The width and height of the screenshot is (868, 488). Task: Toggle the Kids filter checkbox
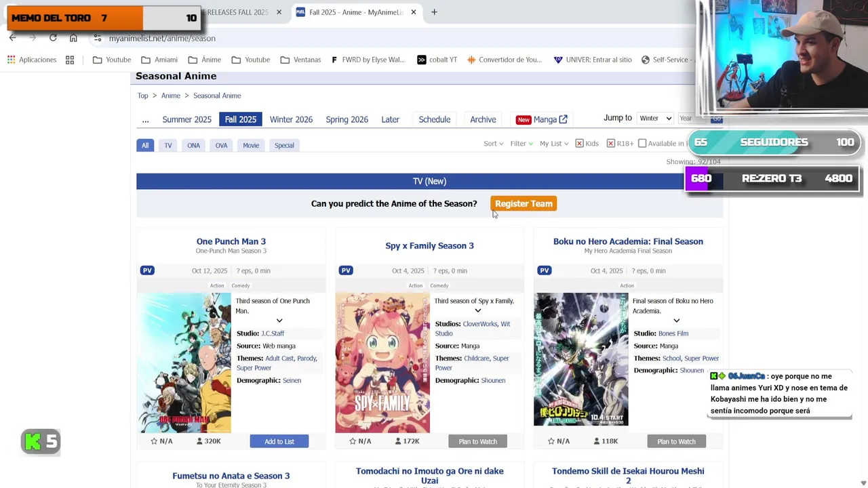(579, 143)
